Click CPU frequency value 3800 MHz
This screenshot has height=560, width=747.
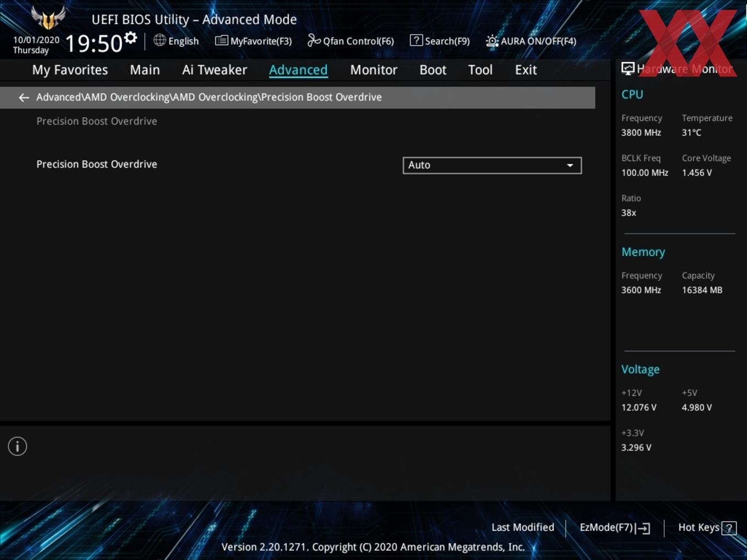641,132
